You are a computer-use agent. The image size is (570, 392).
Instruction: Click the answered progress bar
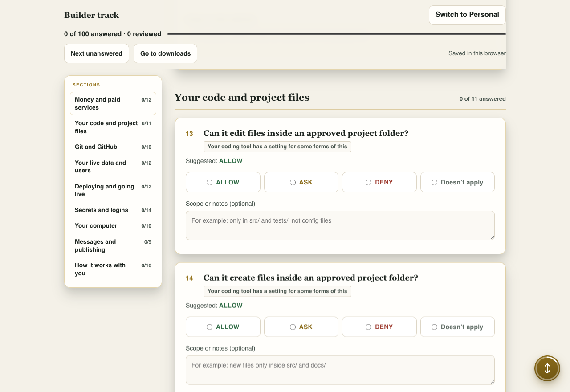click(x=337, y=34)
